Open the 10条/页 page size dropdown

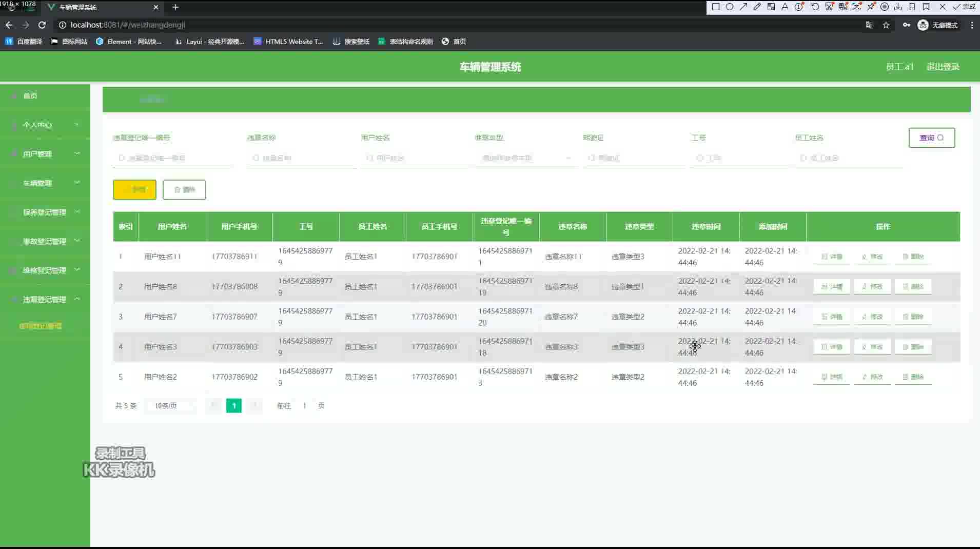coord(170,405)
